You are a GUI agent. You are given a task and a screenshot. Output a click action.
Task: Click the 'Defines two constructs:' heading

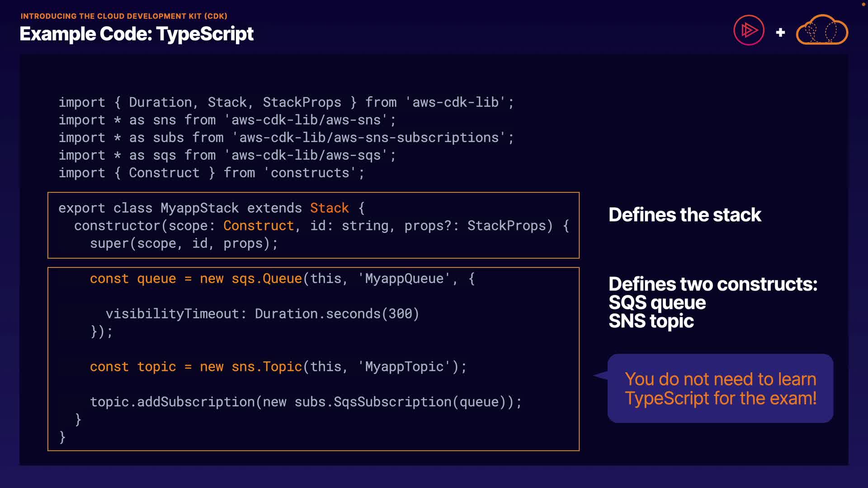click(x=712, y=284)
